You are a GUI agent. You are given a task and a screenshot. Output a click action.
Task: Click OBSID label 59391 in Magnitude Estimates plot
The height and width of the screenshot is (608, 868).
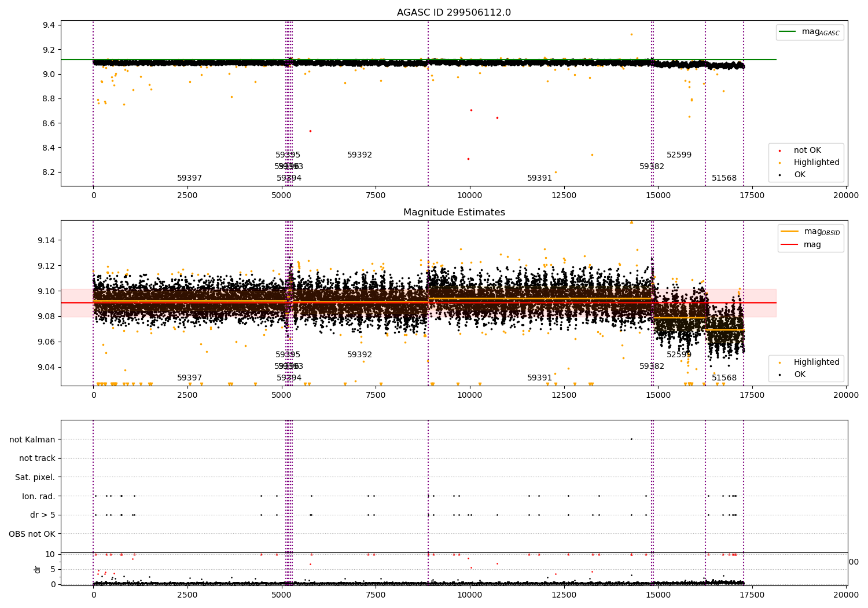point(539,378)
